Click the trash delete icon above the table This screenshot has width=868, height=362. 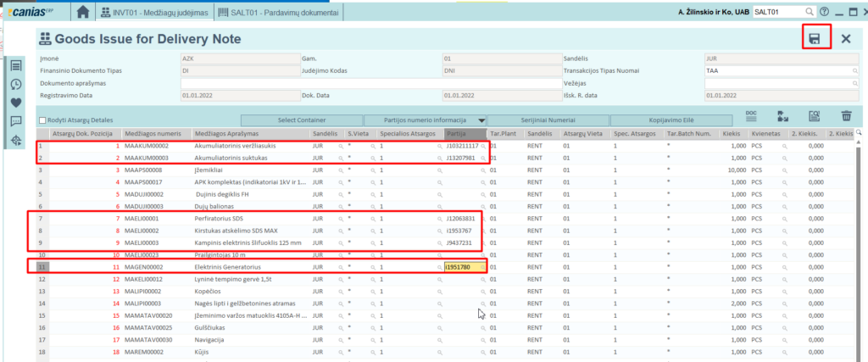tap(845, 118)
